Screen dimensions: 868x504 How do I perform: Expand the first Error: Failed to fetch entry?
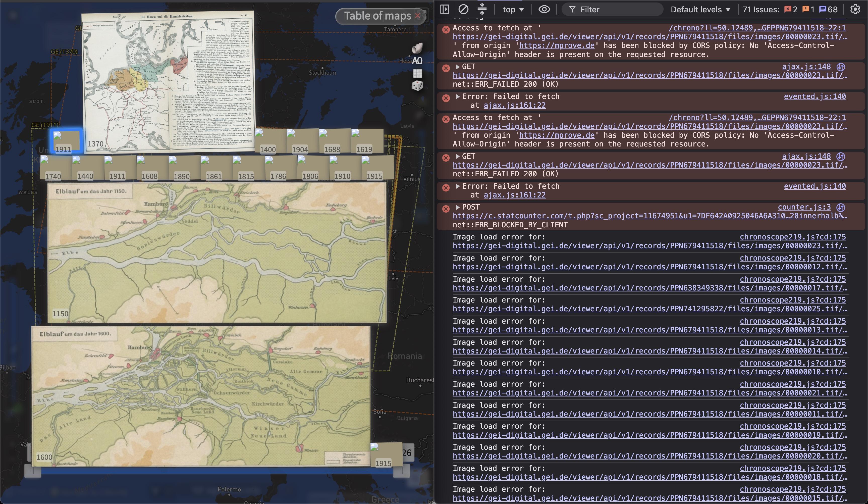pyautogui.click(x=458, y=96)
